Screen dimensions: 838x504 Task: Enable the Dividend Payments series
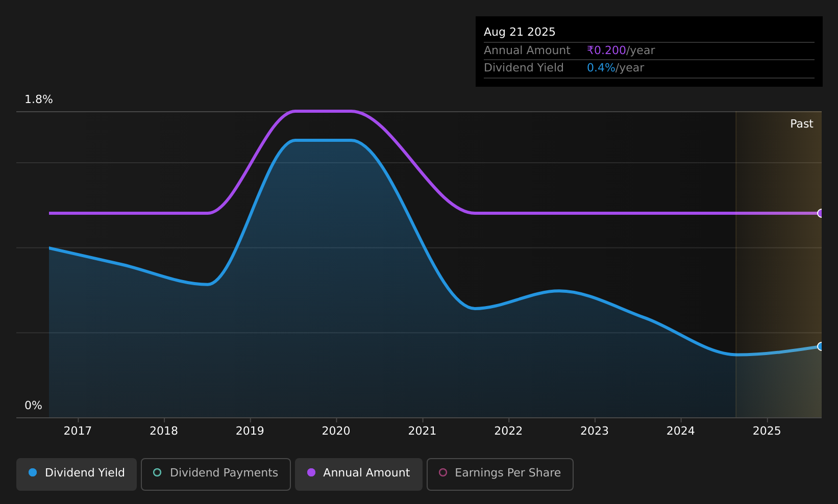point(216,474)
